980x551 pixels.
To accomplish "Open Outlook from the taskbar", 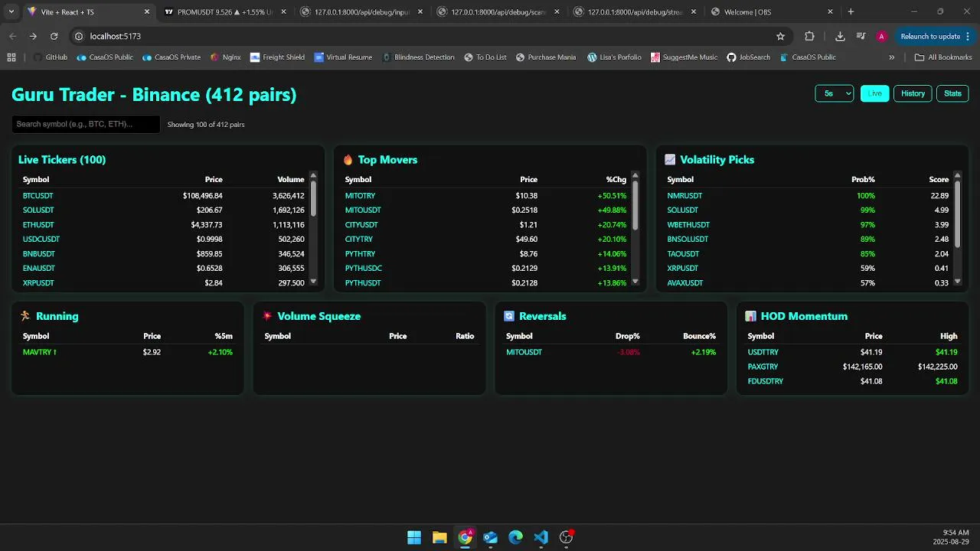I will click(490, 537).
